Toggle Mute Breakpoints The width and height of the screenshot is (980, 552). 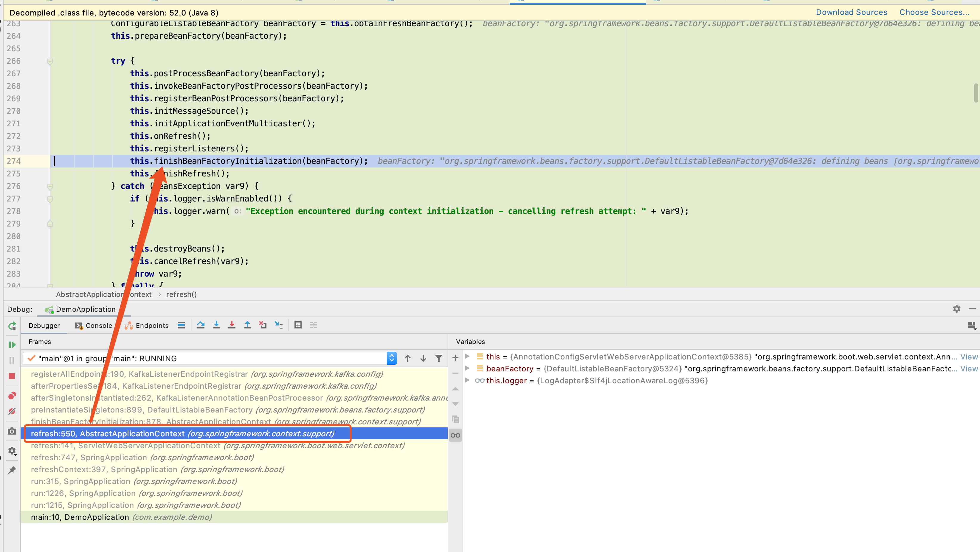tap(12, 411)
